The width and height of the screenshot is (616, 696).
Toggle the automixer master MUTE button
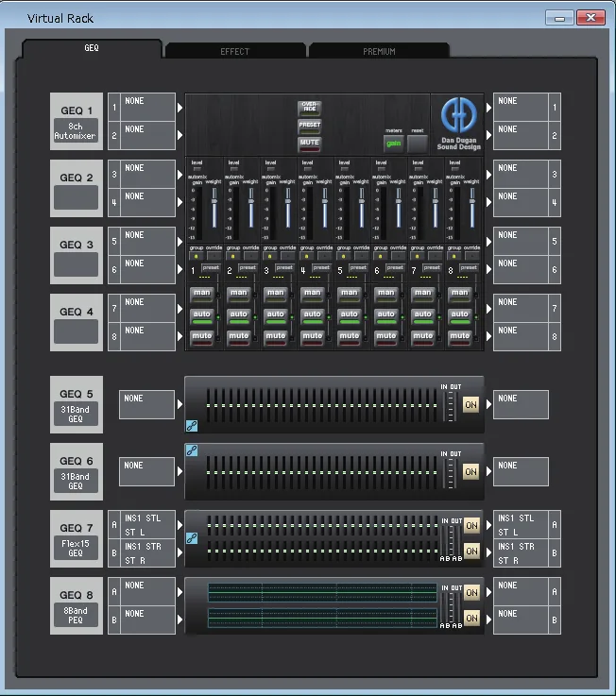(x=310, y=144)
